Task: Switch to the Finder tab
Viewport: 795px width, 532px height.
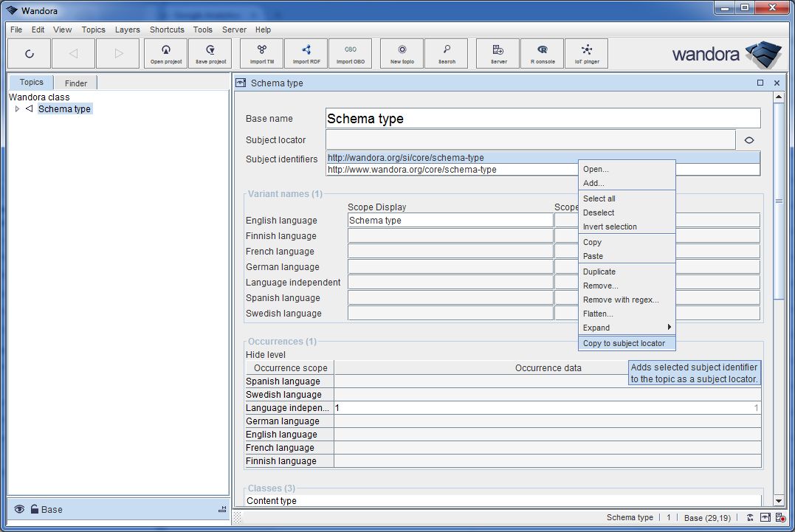Action: tap(75, 83)
